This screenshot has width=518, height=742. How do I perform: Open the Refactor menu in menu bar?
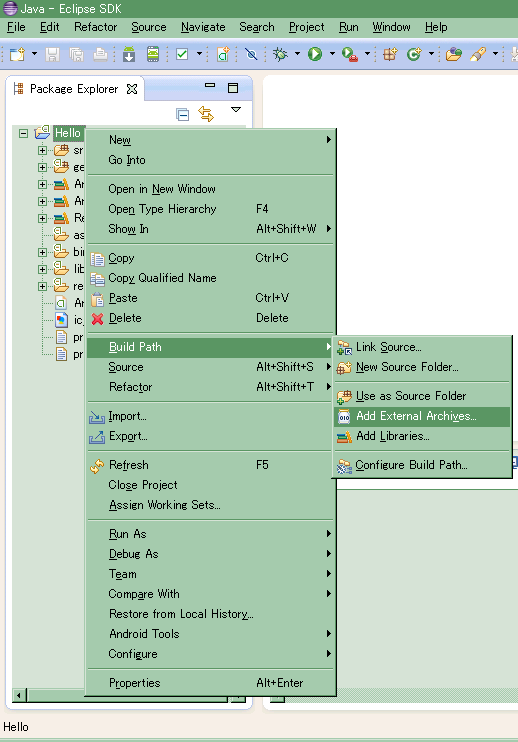pos(95,27)
